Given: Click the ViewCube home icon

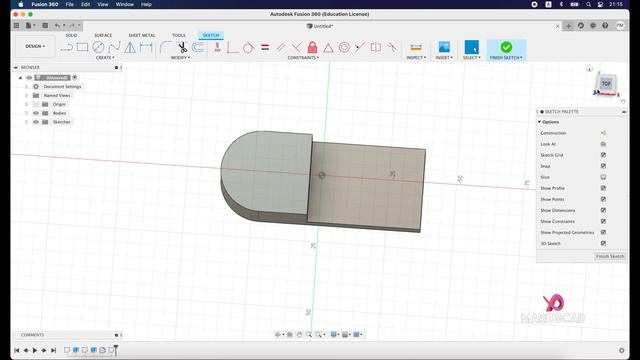Looking at the screenshot, I should click(589, 69).
